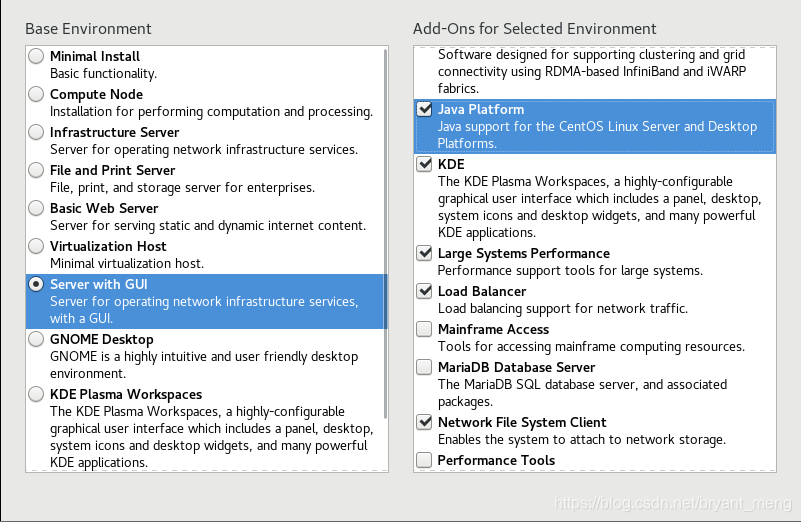The image size is (801, 522).
Task: Click the 'Minimal Install' label text
Action: tap(95, 56)
